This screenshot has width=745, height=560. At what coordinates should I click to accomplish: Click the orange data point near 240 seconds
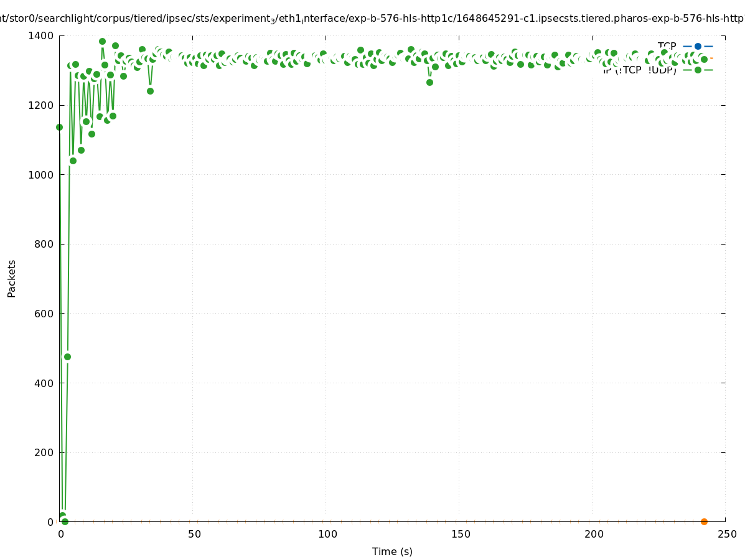(x=704, y=521)
